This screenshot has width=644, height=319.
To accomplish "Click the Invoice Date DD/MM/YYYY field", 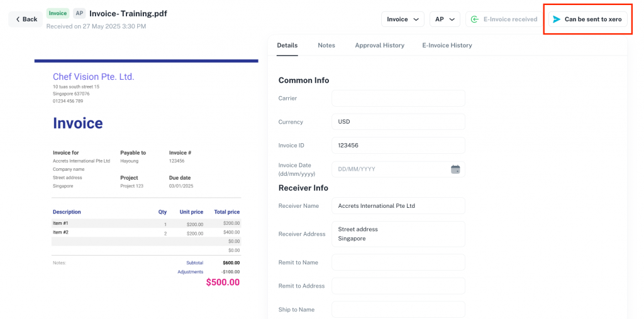I will (x=398, y=169).
